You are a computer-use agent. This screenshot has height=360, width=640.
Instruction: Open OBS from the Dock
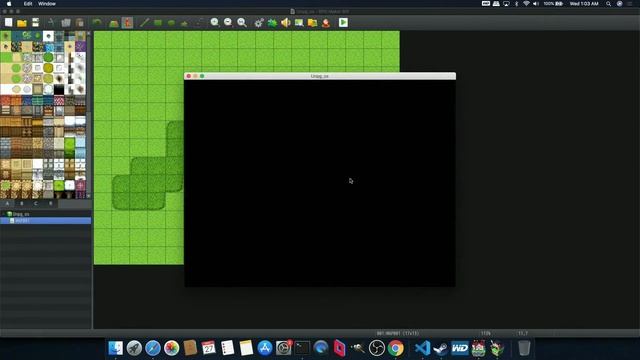[377, 348]
